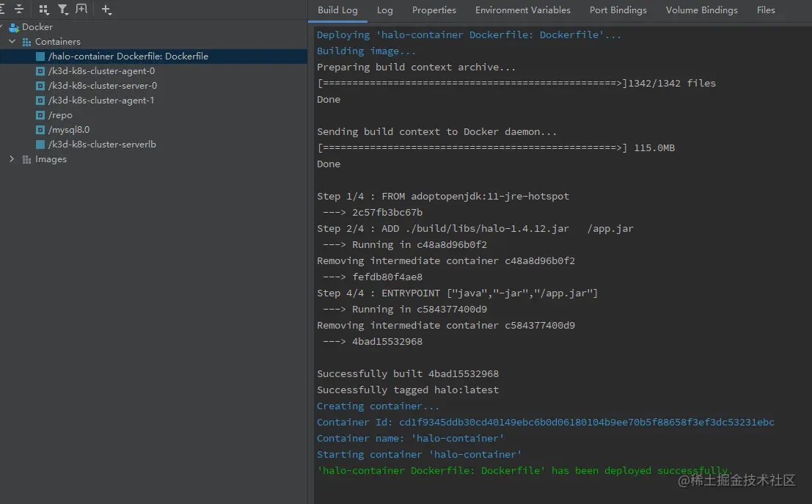Click 'Step 2/4 : ADD' log line

pos(475,228)
